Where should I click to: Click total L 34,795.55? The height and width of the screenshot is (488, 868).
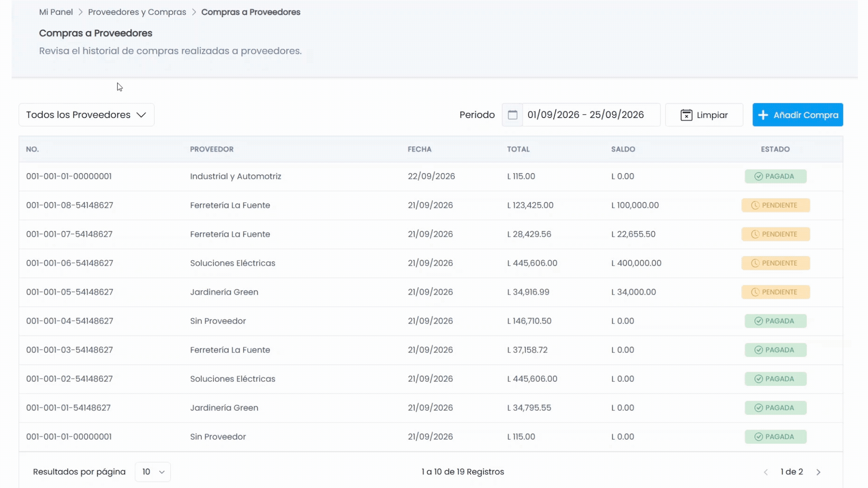[x=529, y=408]
